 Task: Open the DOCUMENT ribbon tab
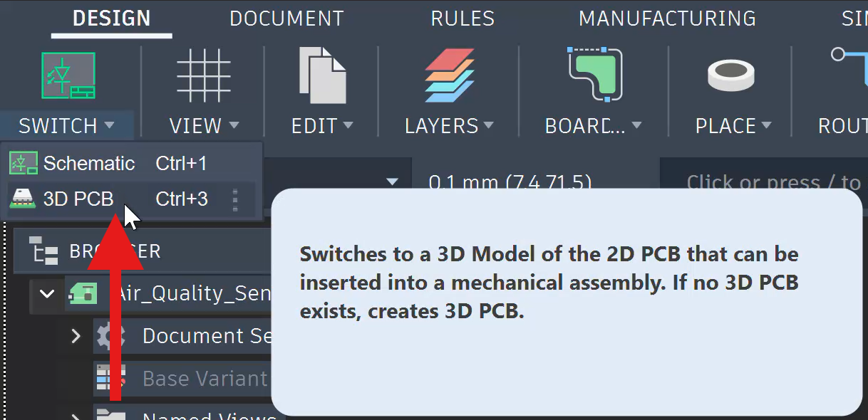point(286,19)
